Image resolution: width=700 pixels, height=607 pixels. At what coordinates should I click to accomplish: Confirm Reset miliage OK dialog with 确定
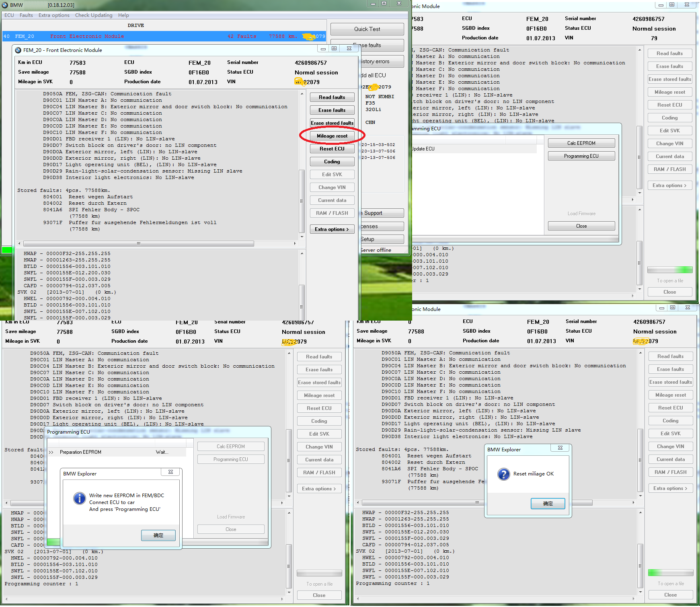(x=548, y=503)
